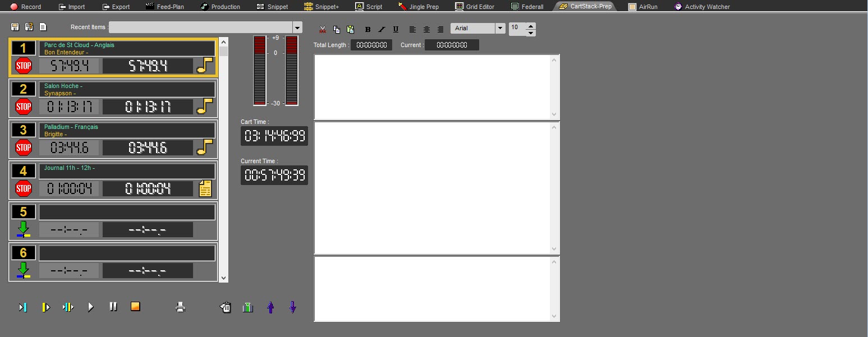This screenshot has height=337, width=868.
Task: Click the purple move up arrow
Action: [x=270, y=307]
